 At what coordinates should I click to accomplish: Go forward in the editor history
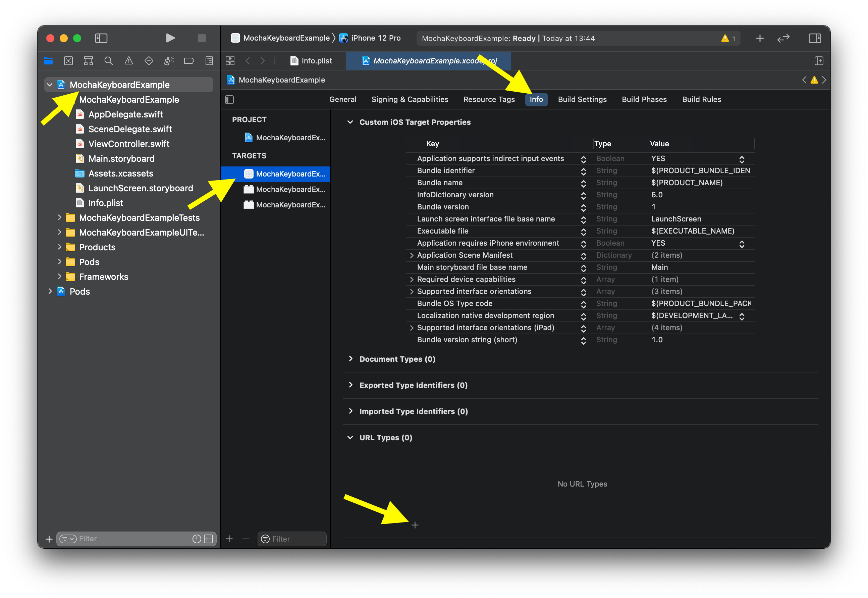pos(263,61)
